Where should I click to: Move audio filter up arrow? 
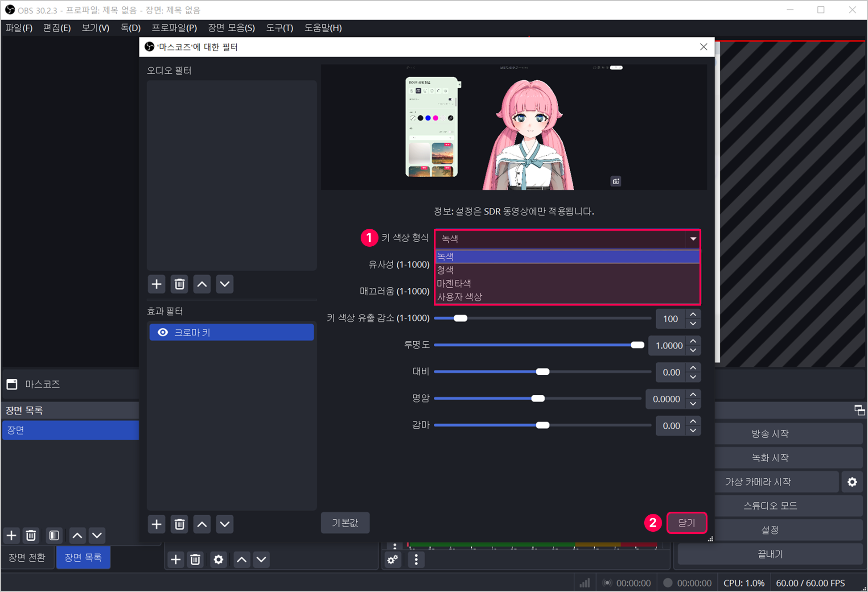pyautogui.click(x=202, y=284)
